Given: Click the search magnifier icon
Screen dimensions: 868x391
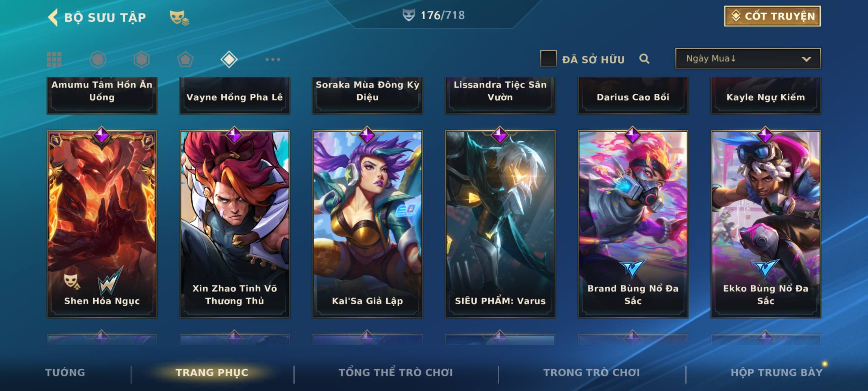Looking at the screenshot, I should pyautogui.click(x=644, y=59).
